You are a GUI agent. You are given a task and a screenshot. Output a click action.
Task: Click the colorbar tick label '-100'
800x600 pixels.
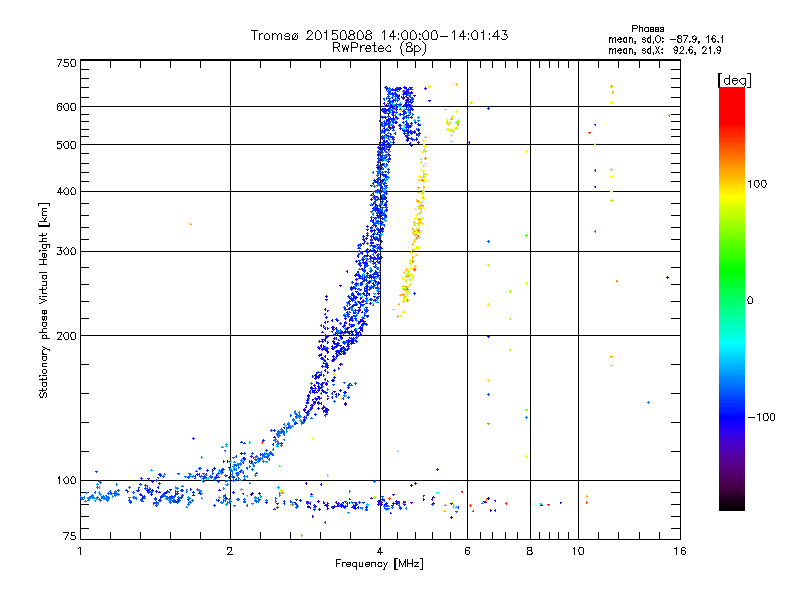tap(762, 417)
